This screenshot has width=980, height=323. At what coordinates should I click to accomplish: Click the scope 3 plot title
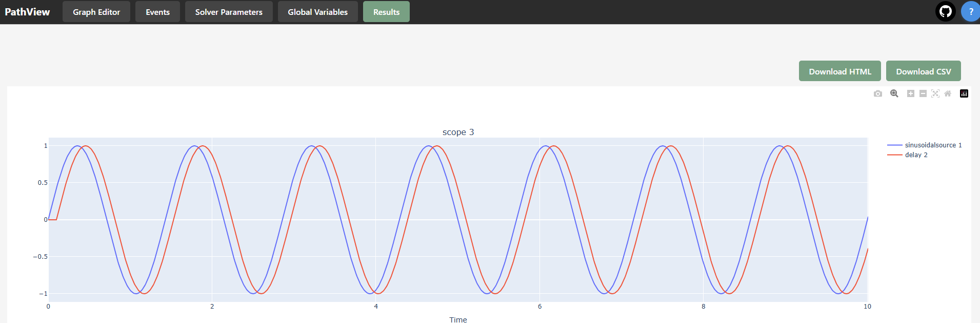(458, 132)
